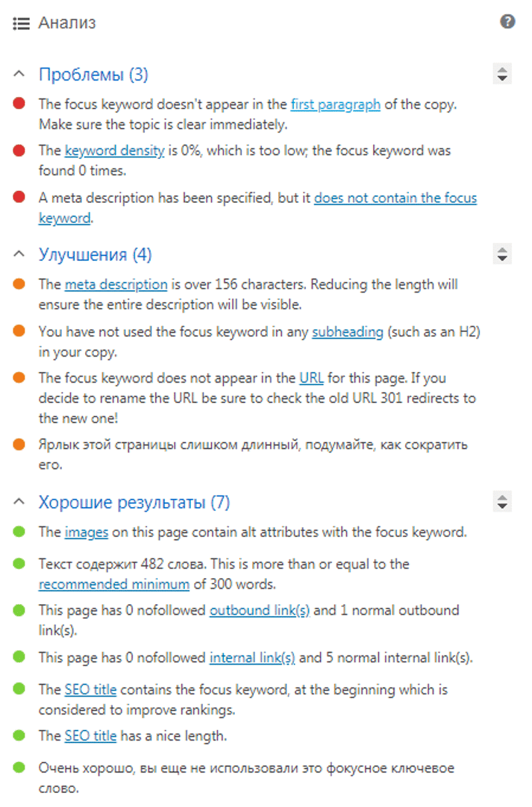
Task: Click the sort arrows beside Хорошие результаты
Action: pos(502,502)
